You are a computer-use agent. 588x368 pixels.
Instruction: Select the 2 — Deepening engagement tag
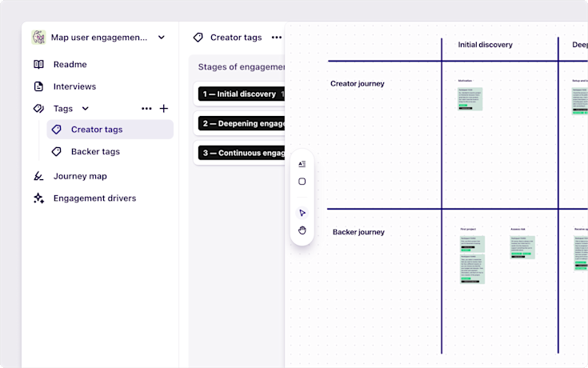coord(242,124)
